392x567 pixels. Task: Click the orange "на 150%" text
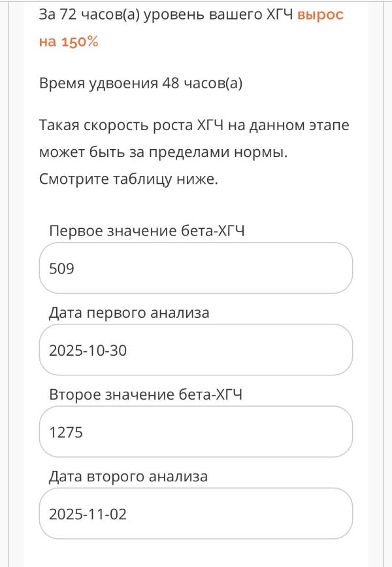[x=69, y=43]
